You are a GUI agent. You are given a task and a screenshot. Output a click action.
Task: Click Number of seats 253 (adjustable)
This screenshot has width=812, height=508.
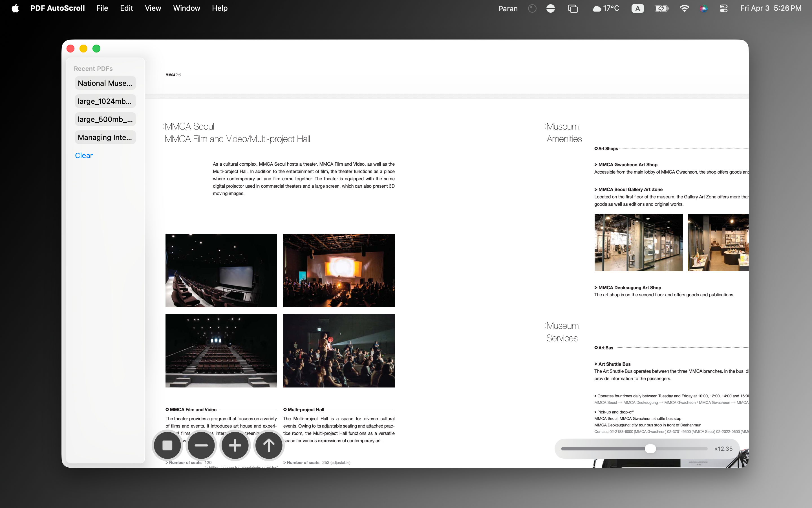tap(317, 463)
